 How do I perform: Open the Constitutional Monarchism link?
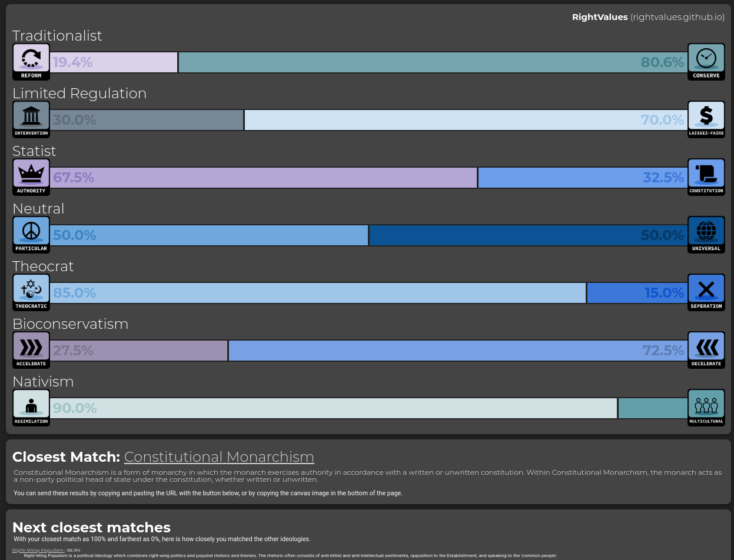[x=219, y=457]
